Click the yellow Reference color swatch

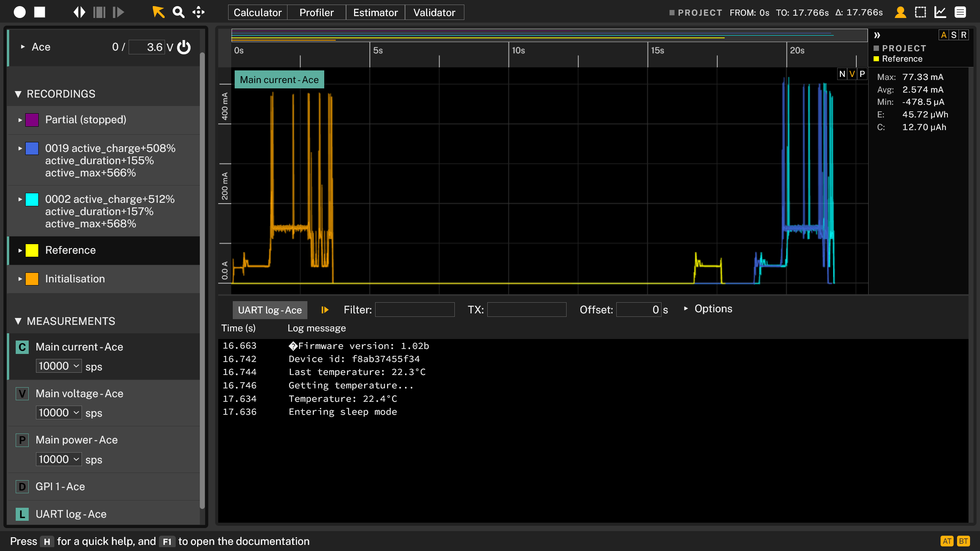click(32, 250)
